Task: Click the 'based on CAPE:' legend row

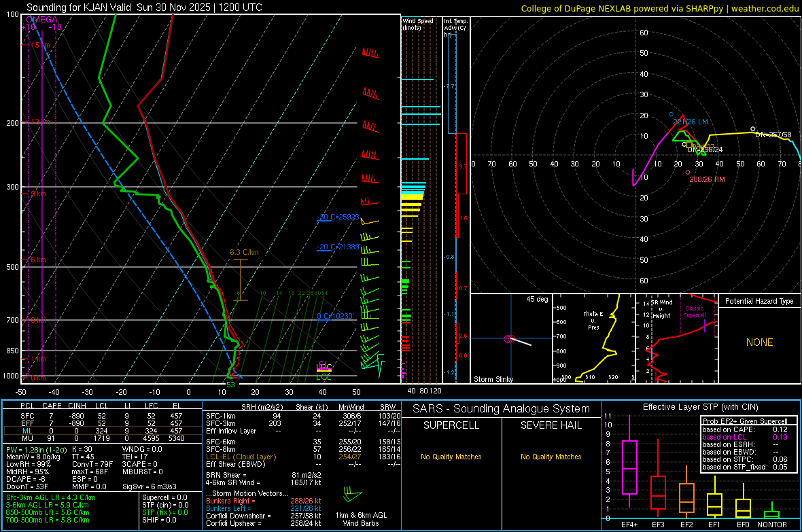Action: click(x=745, y=429)
